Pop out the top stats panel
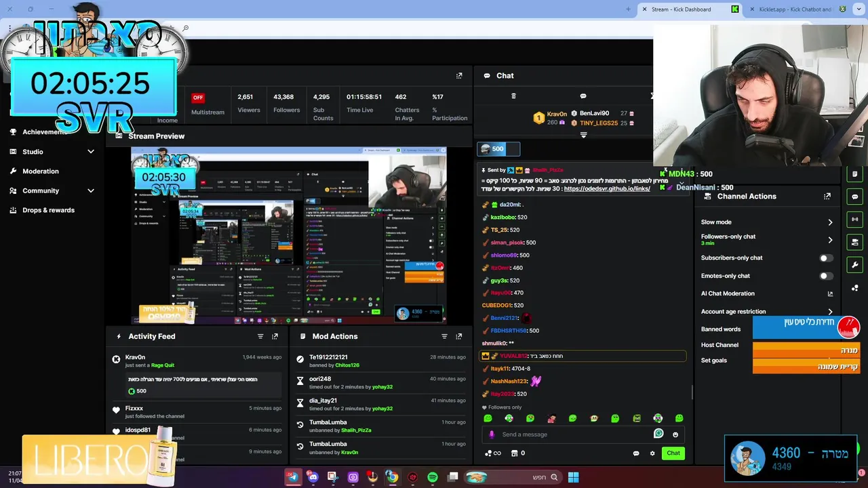Image resolution: width=868 pixels, height=488 pixels. pos(459,76)
